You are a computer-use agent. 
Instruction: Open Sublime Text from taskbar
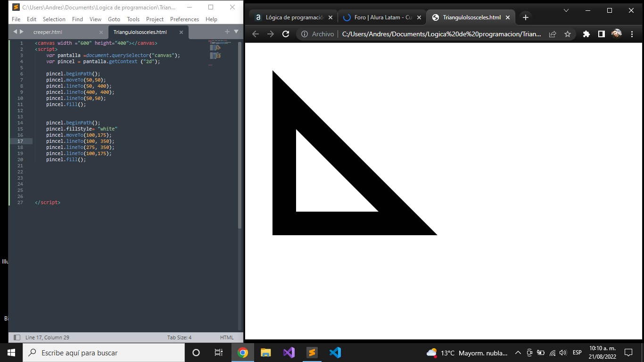(x=312, y=353)
